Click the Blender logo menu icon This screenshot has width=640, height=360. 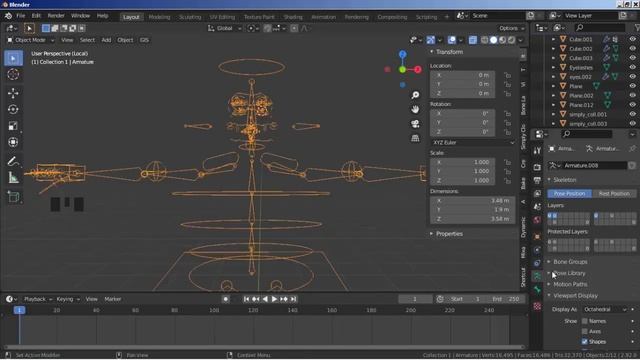point(8,16)
